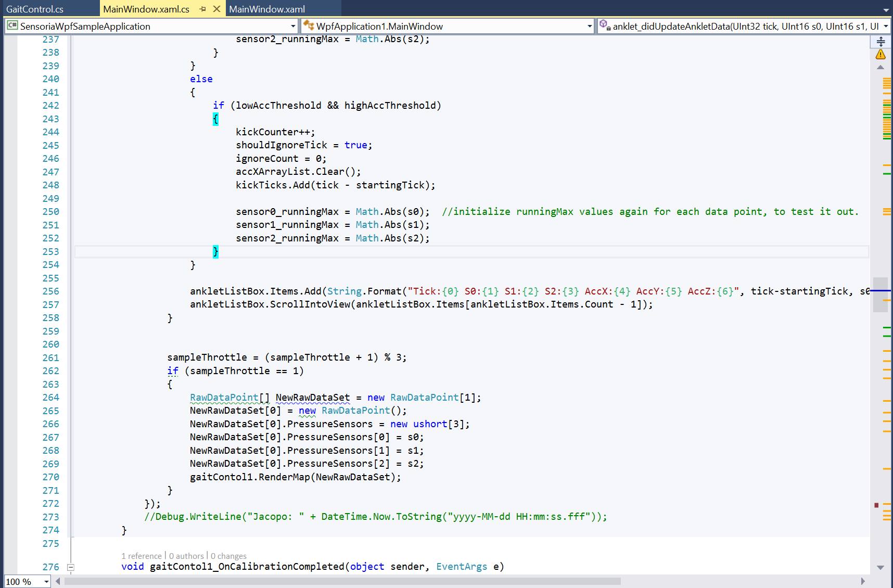Click 'shouldIgnoreTick' on line 245
The image size is (893, 588).
[x=282, y=145]
